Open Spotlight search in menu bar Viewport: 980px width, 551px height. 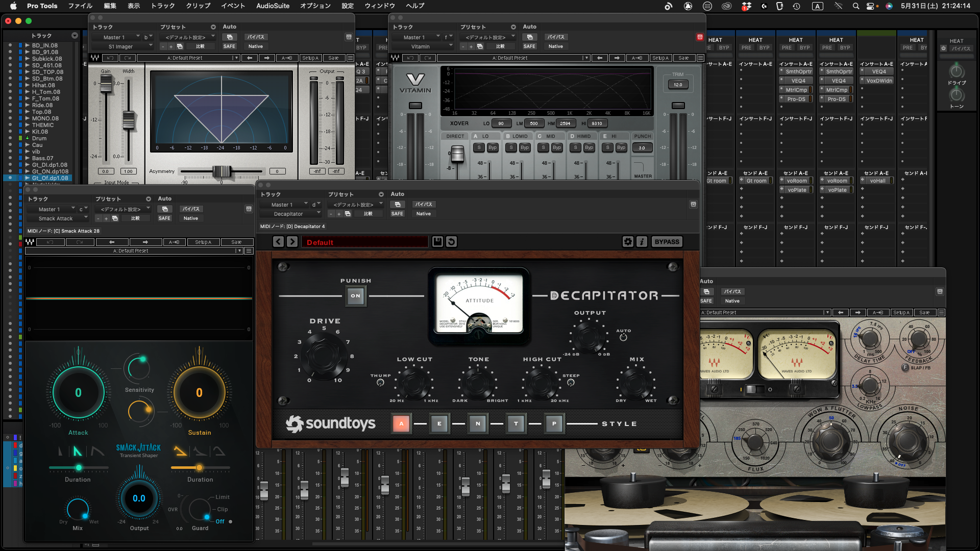tap(855, 6)
